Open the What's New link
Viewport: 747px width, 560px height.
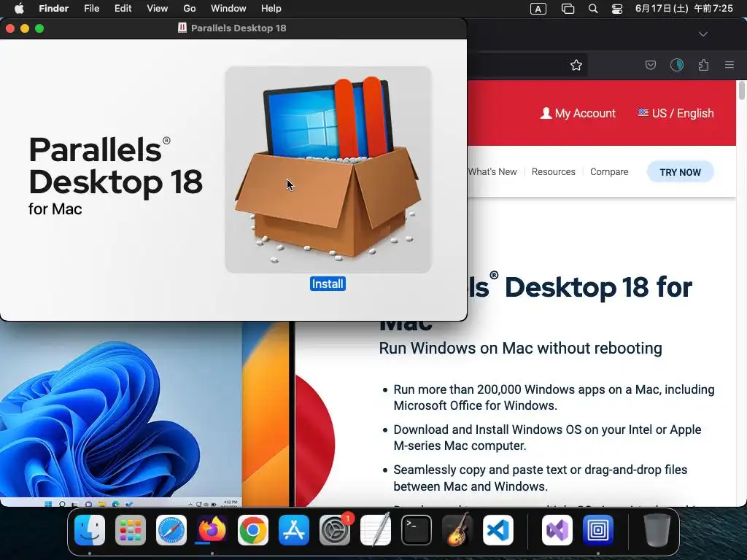pos(492,172)
